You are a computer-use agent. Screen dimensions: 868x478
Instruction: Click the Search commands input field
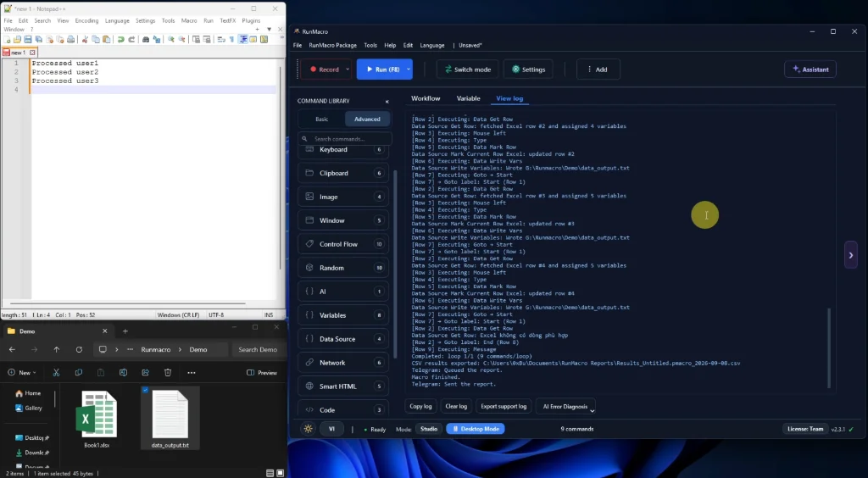point(345,139)
